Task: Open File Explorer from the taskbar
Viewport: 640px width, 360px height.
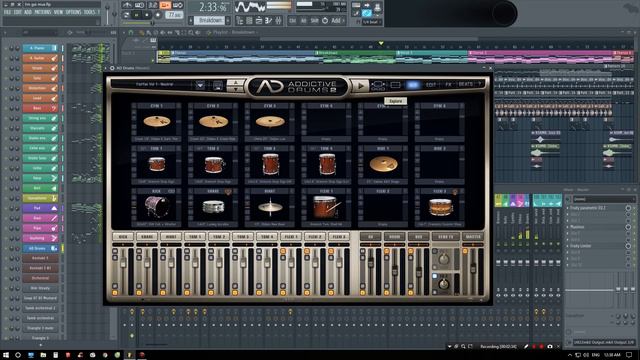Action: tap(43, 355)
